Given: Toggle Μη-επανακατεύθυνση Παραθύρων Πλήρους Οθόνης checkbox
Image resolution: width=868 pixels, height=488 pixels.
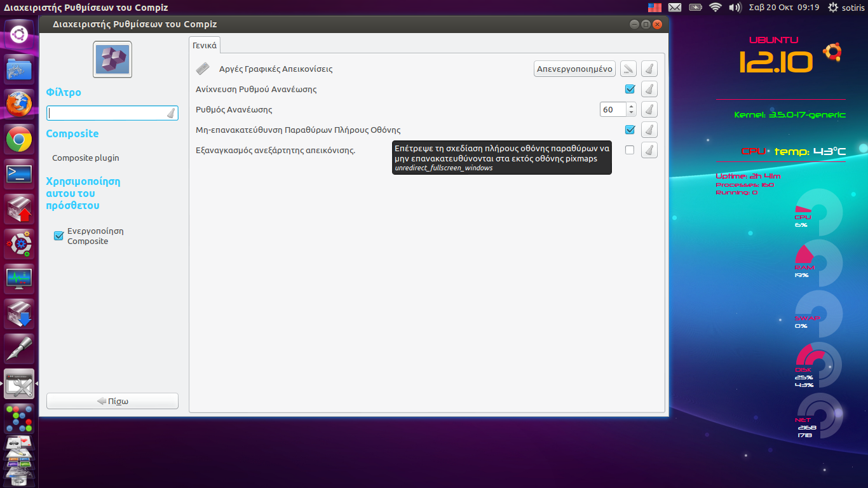Looking at the screenshot, I should coord(630,130).
